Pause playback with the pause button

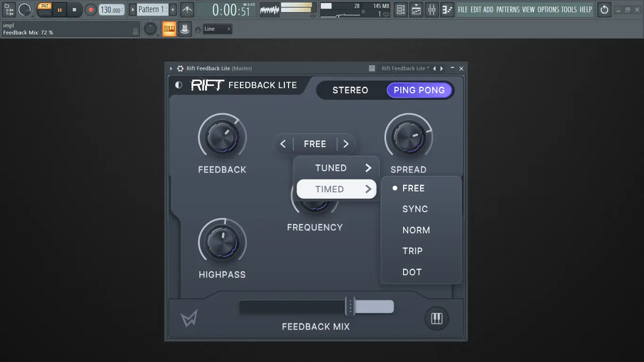click(x=59, y=9)
